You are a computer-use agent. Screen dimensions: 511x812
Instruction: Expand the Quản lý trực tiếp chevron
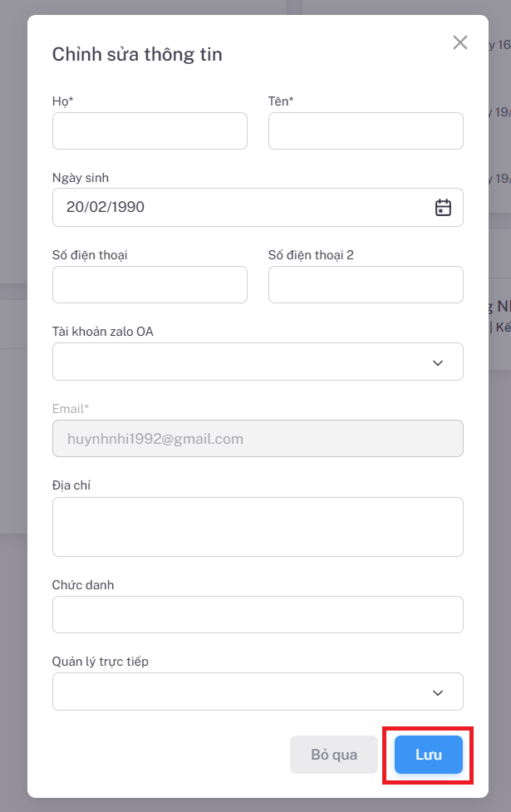tap(438, 692)
